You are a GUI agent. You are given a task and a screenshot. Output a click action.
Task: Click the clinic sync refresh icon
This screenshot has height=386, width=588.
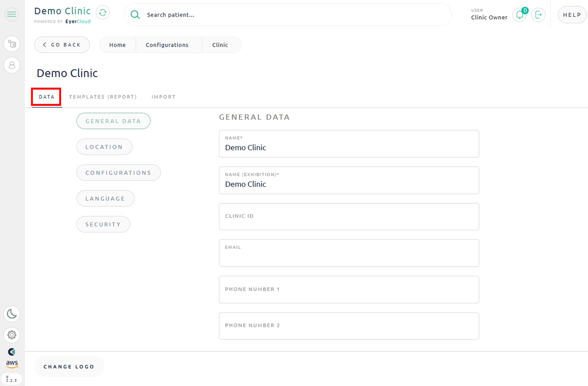(x=103, y=13)
